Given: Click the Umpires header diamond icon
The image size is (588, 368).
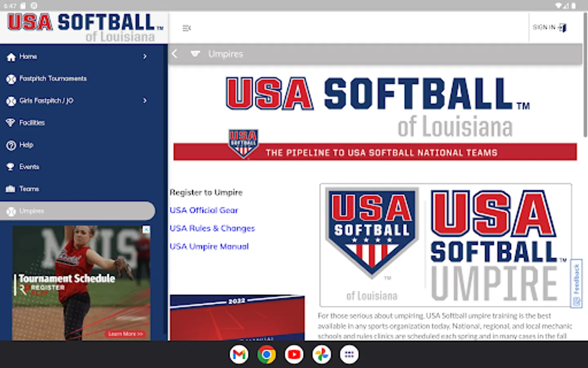Looking at the screenshot, I should (x=195, y=54).
